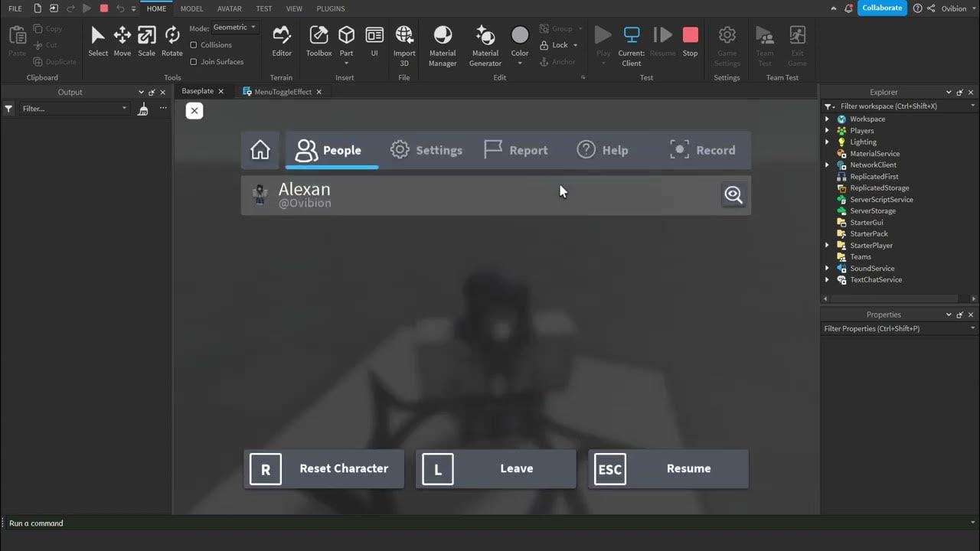The image size is (980, 551).
Task: Close the in-game menu with X
Action: tap(194, 111)
